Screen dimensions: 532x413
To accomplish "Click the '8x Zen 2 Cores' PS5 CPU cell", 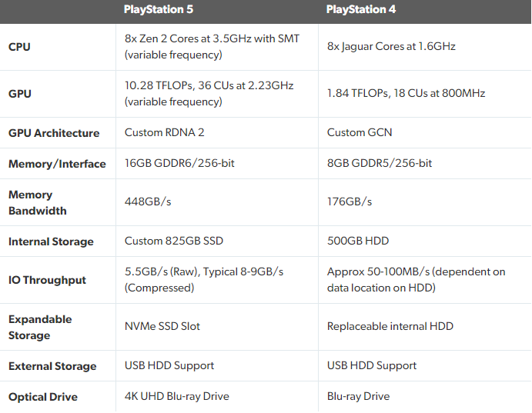I will coord(212,46).
